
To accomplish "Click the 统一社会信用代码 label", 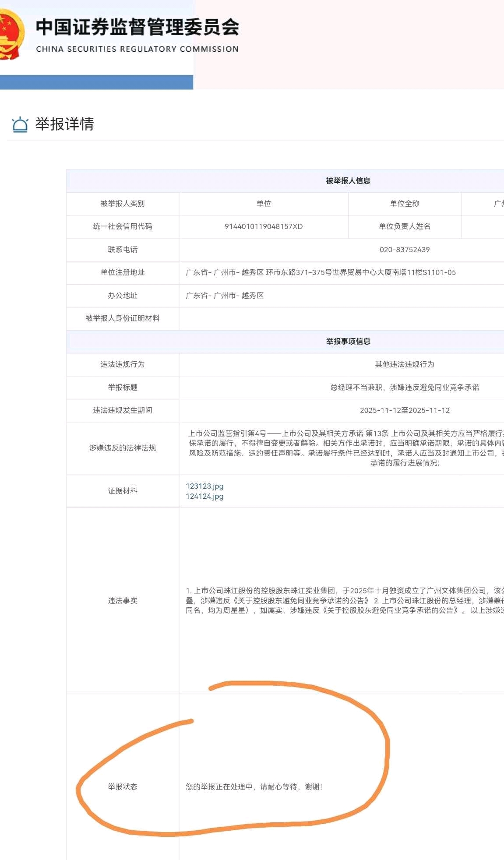I will [123, 226].
